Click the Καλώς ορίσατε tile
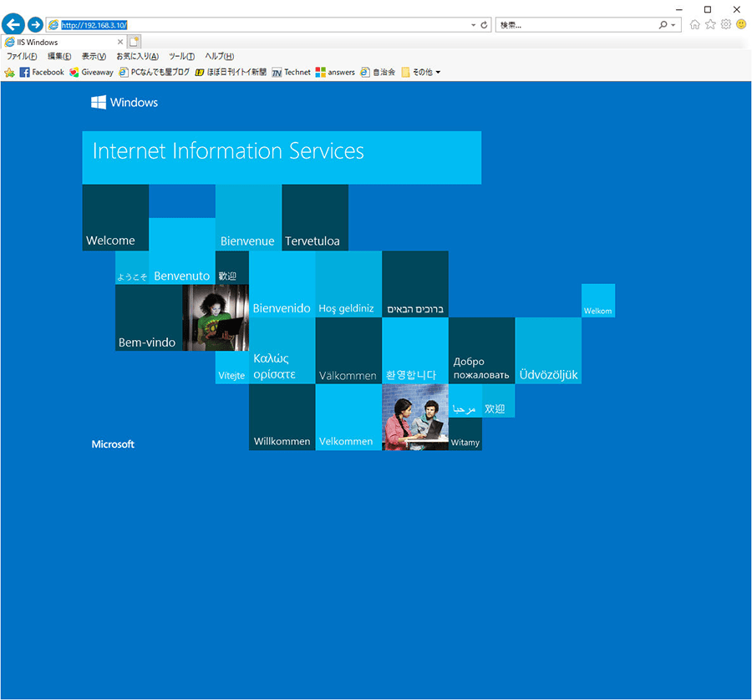 pyautogui.click(x=282, y=351)
